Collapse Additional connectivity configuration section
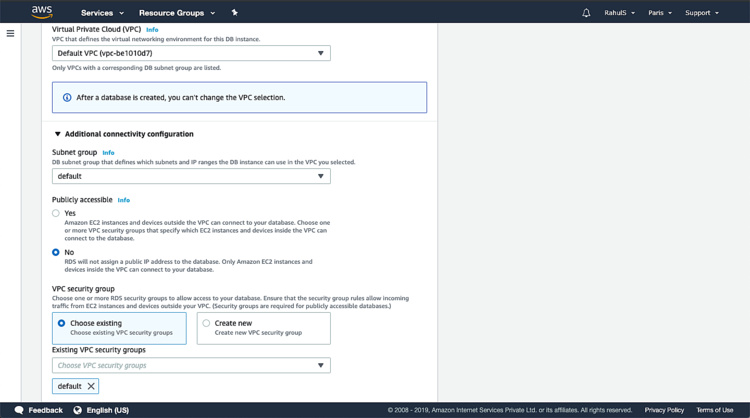This screenshot has height=418, width=750. click(x=58, y=134)
